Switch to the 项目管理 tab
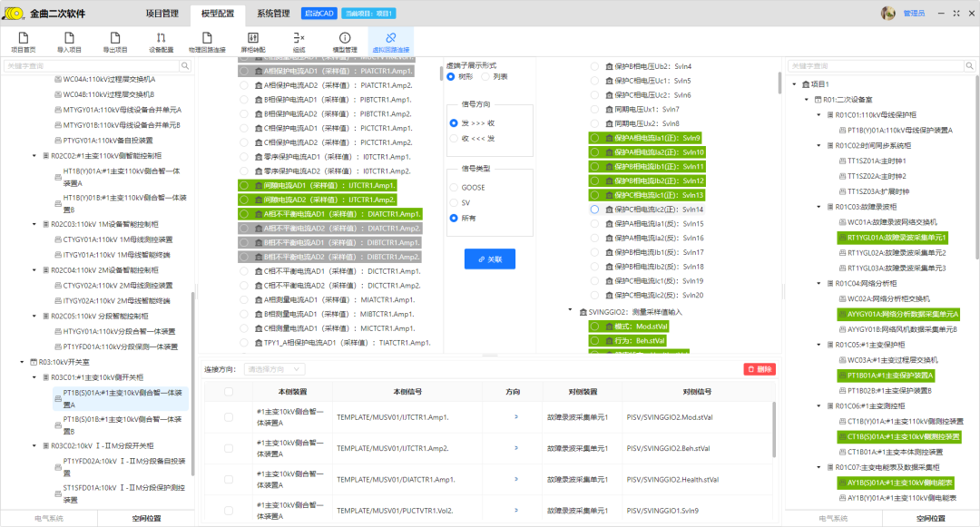Viewport: 980px width, 527px height. coord(163,14)
